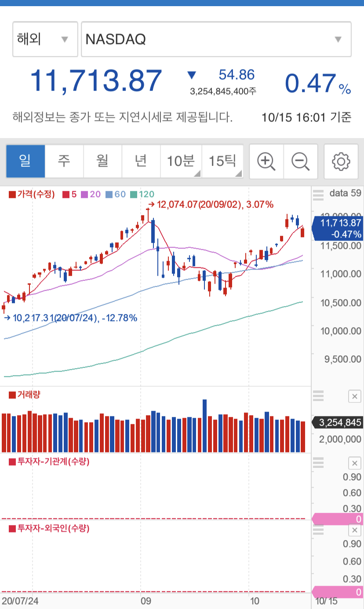
Task: Select the 일 daily chart tab
Action: pos(25,161)
